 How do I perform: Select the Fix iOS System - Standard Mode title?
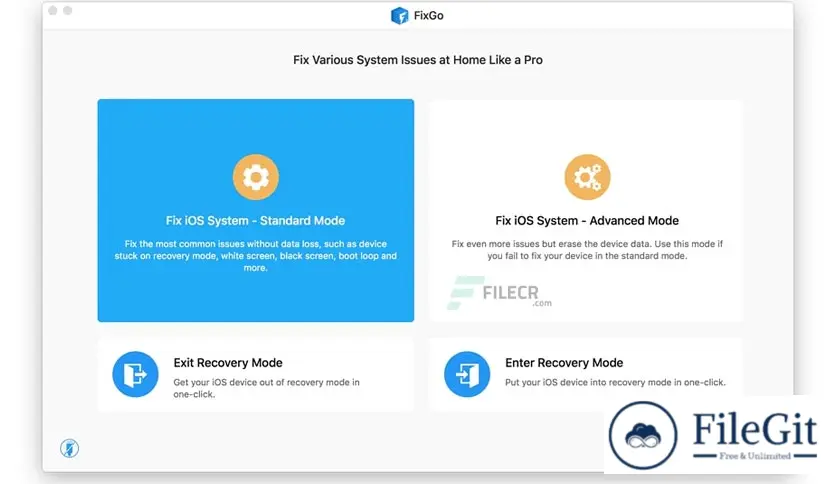[x=255, y=221]
